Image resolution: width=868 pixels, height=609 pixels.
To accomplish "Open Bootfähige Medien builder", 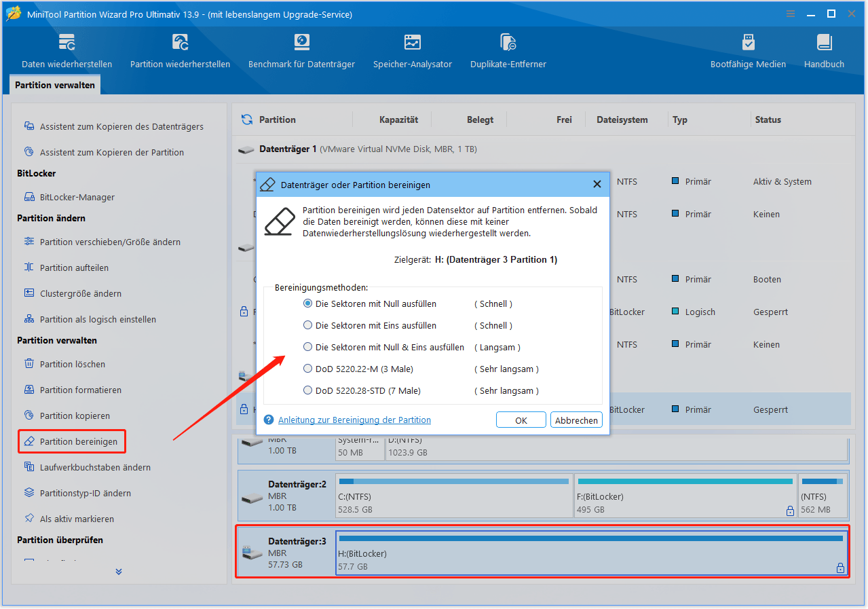I will (x=748, y=51).
